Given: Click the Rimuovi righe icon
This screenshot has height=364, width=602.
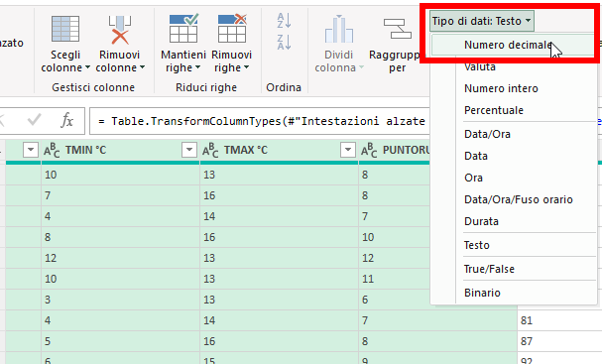Looking at the screenshot, I should [x=232, y=28].
